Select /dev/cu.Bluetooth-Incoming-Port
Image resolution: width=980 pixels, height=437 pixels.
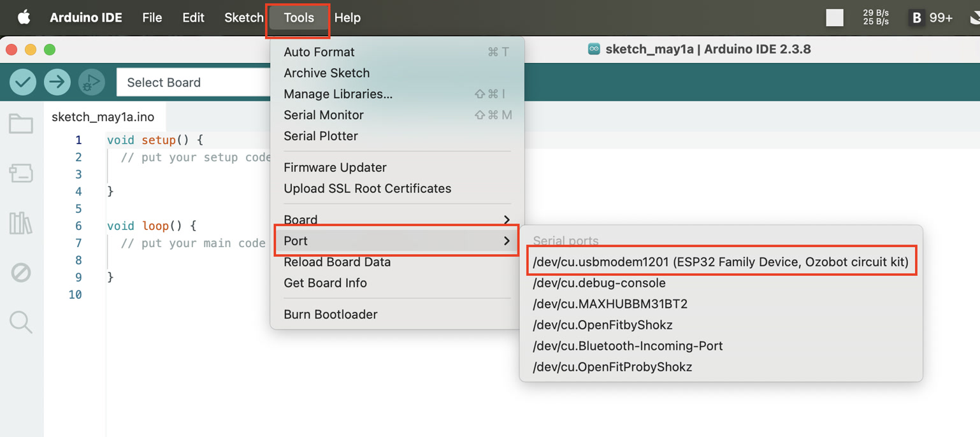pyautogui.click(x=721, y=346)
